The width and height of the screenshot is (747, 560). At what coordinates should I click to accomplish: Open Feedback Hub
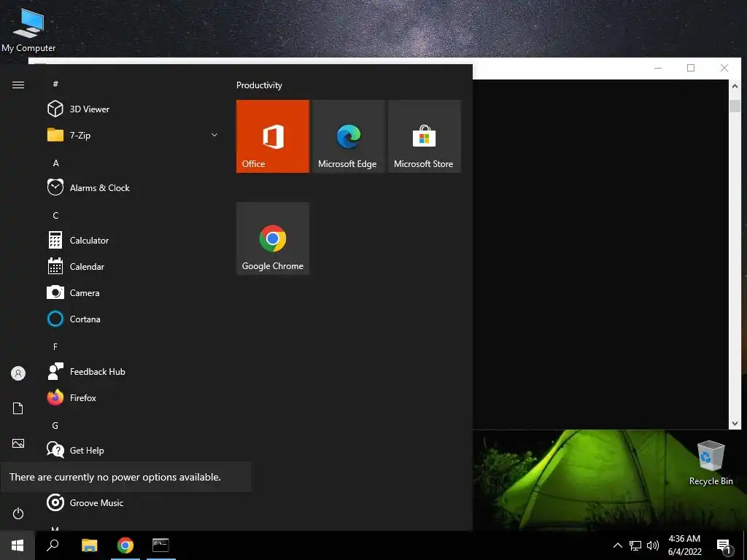click(x=133, y=371)
